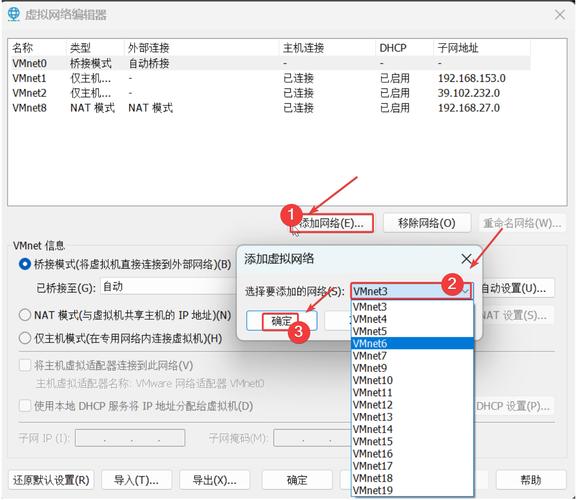
Task: Choose 仅主机模式 radio option
Action: point(25,338)
